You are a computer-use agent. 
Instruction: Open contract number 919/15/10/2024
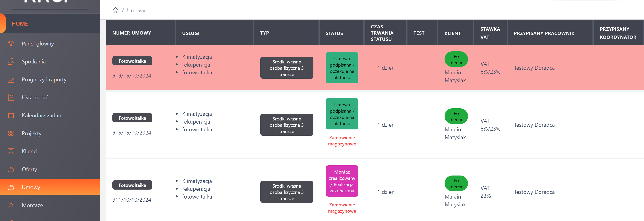[x=132, y=76]
